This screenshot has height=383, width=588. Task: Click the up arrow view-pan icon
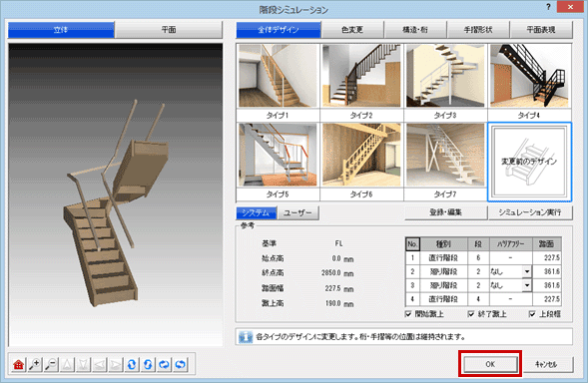click(68, 364)
